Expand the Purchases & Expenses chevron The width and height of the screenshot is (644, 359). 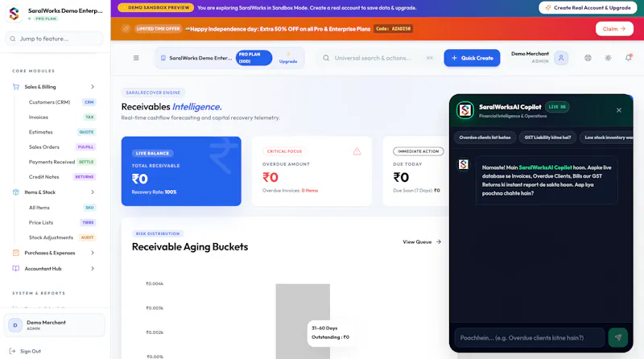click(x=93, y=253)
